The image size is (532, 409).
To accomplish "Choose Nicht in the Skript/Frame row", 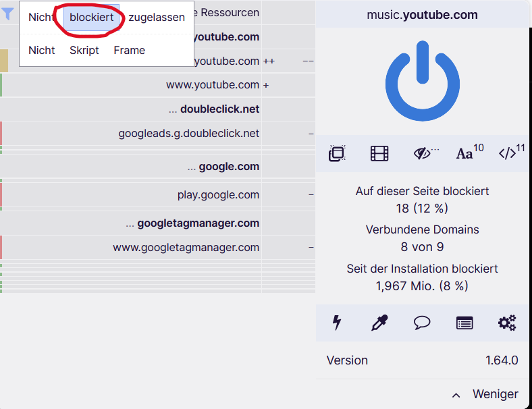I will 41,50.
